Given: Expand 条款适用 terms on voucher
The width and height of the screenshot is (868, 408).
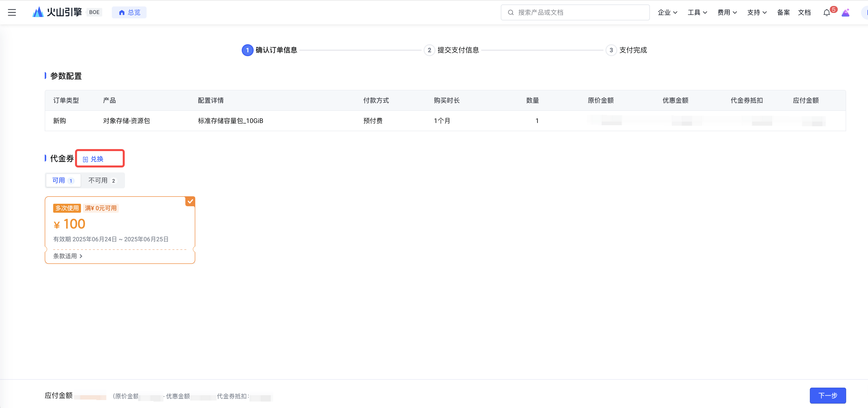Looking at the screenshot, I should [68, 256].
